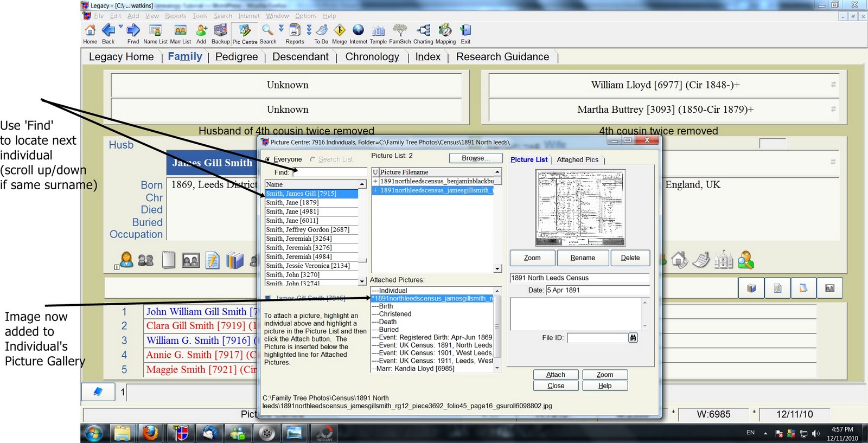Click the binoculars File ID search icon
Viewport: 868px width, 443px height.
[633, 337]
